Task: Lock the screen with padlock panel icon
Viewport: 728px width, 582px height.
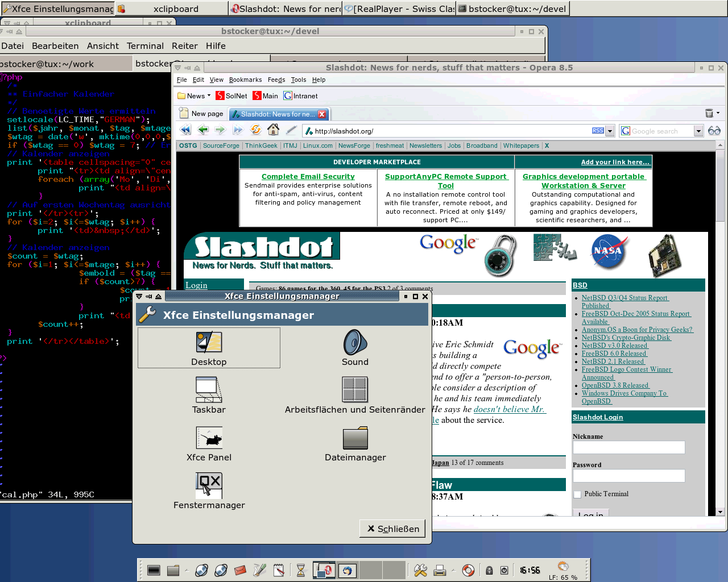Action: (x=489, y=570)
